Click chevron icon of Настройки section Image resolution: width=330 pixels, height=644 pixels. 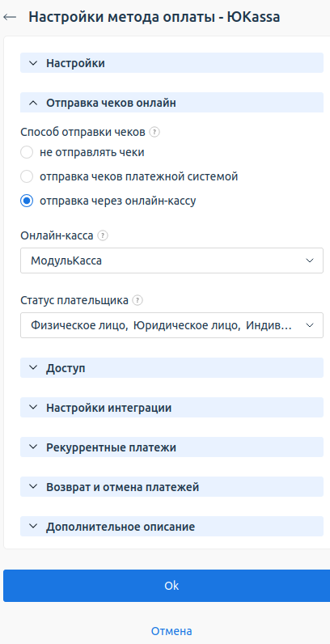point(33,63)
